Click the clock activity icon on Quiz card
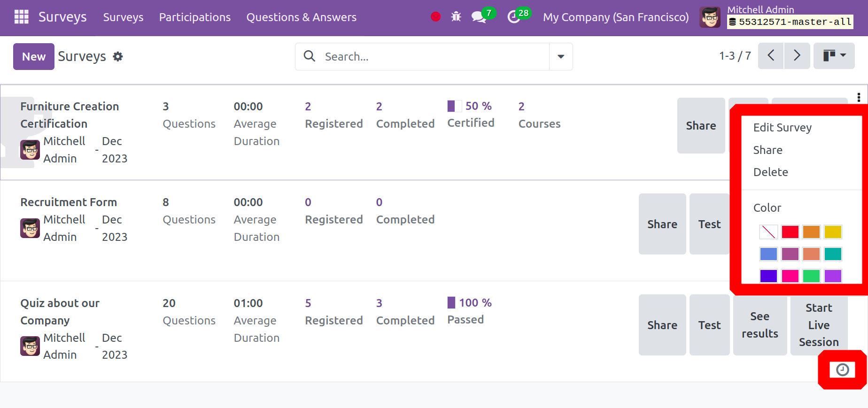The image size is (868, 408). point(843,370)
